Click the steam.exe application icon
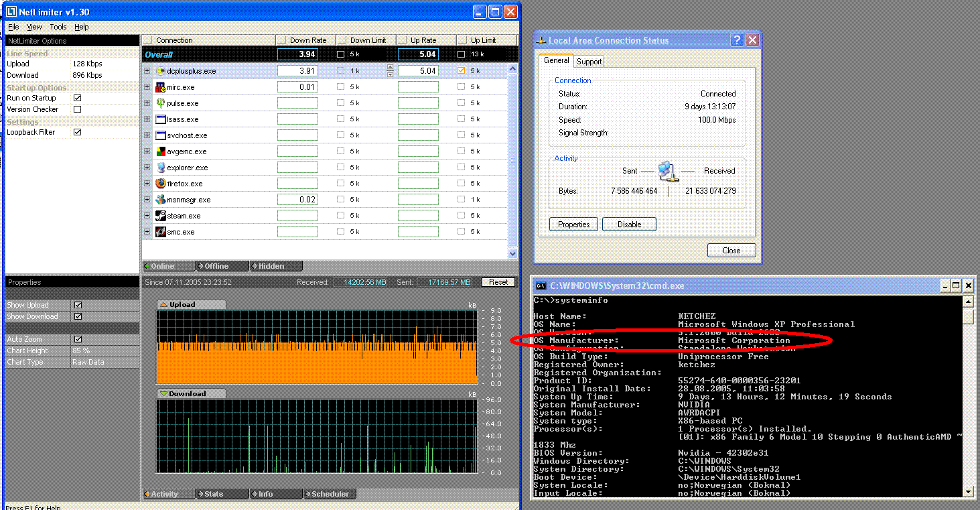Image resolution: width=980 pixels, height=510 pixels. pos(161,215)
